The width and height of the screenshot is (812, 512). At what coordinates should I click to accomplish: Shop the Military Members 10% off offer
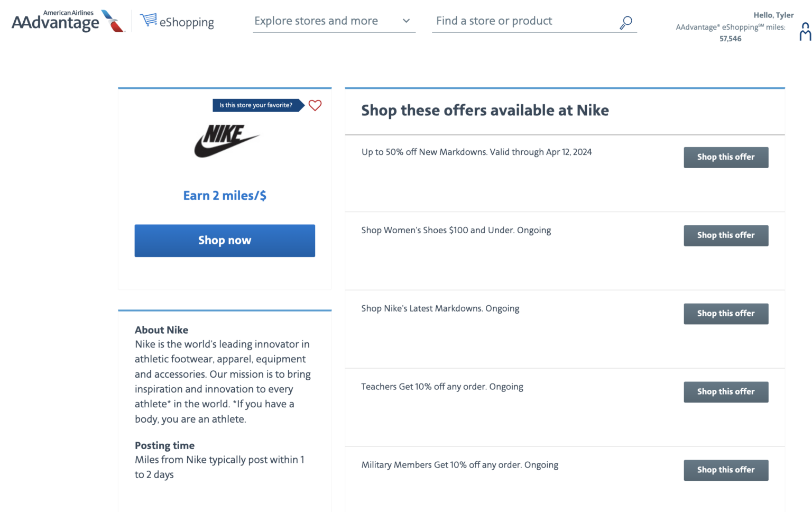725,470
